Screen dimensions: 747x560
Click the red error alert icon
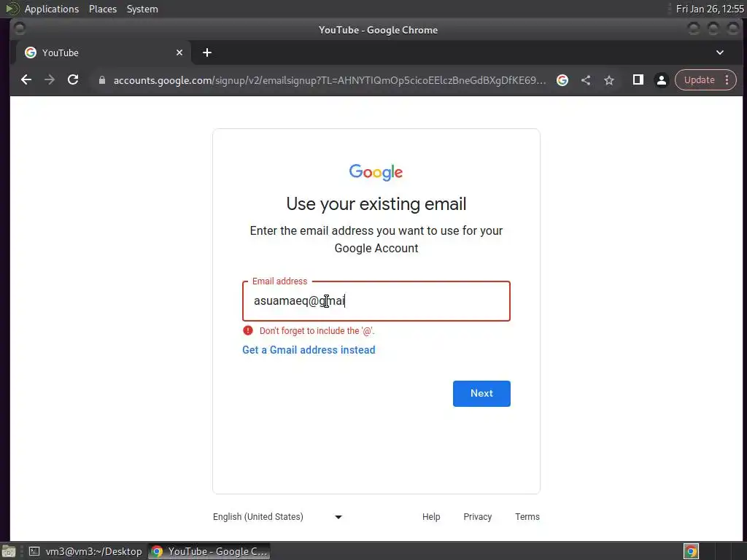coord(248,330)
